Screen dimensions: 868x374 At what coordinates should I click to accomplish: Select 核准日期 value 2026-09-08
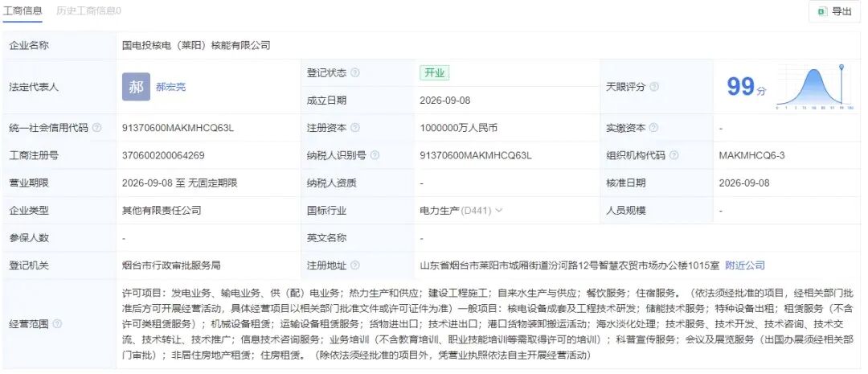[x=744, y=183]
